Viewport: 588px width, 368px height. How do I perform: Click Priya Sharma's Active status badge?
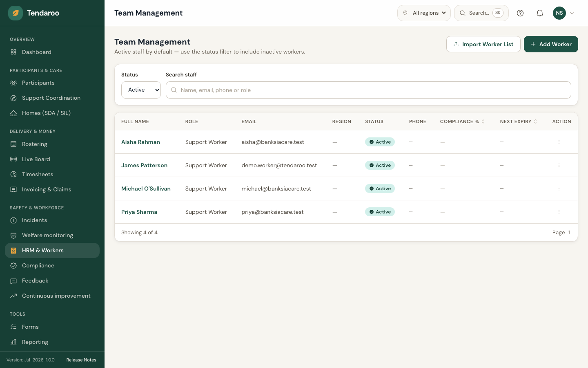(380, 212)
